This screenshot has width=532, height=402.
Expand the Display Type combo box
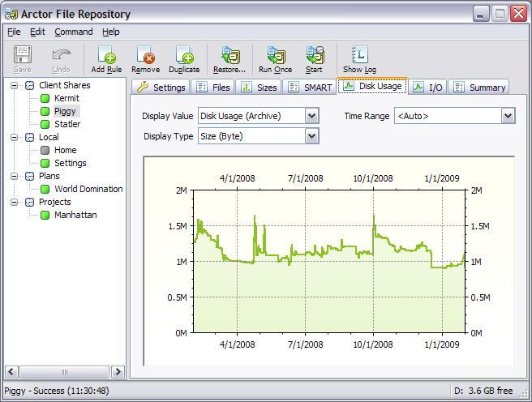312,135
